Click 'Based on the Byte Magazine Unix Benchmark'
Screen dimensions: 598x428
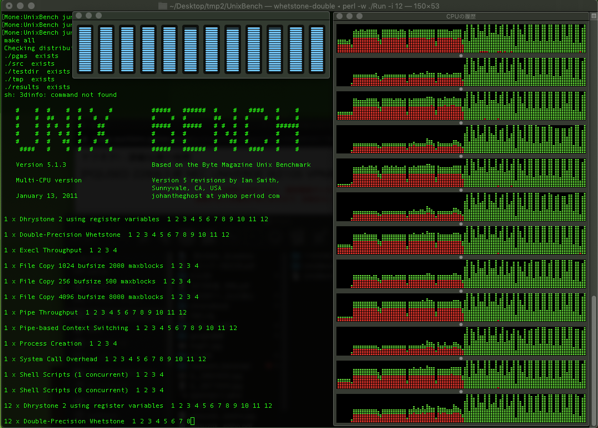point(231,165)
